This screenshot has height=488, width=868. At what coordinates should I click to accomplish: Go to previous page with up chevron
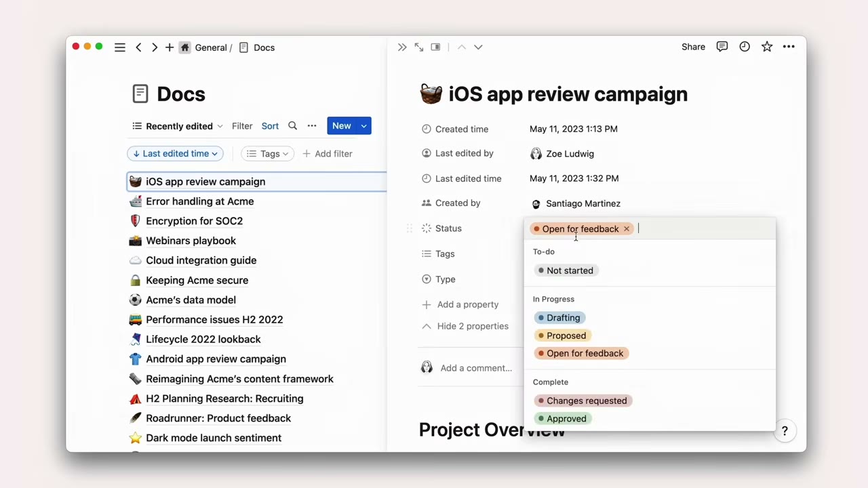[462, 47]
